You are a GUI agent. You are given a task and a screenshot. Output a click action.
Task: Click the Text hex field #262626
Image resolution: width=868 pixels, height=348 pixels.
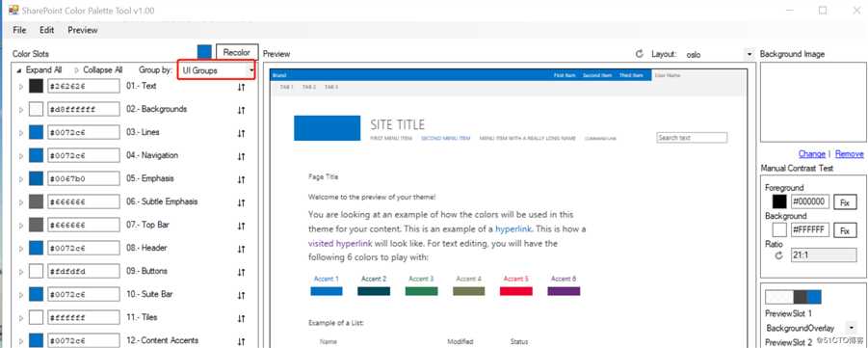point(84,86)
